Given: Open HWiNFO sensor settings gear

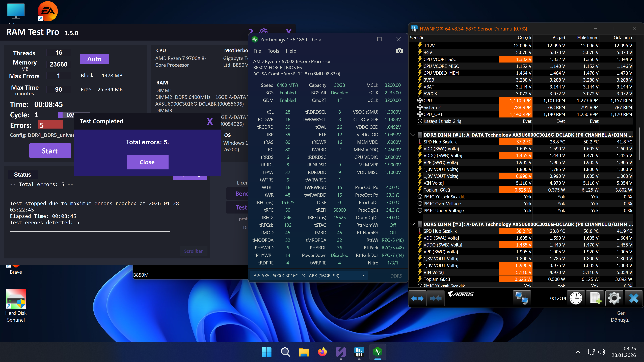Looking at the screenshot, I should pyautogui.click(x=614, y=298).
